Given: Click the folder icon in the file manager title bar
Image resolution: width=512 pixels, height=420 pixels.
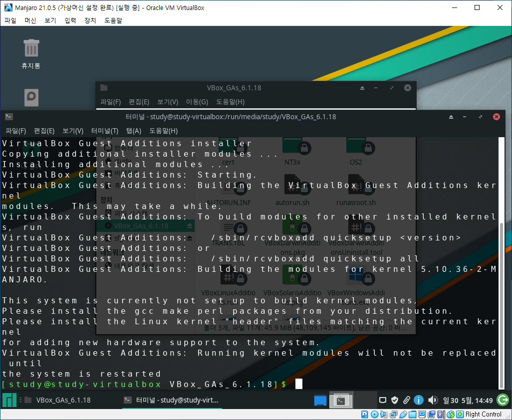Looking at the screenshot, I should pyautogui.click(x=104, y=87).
